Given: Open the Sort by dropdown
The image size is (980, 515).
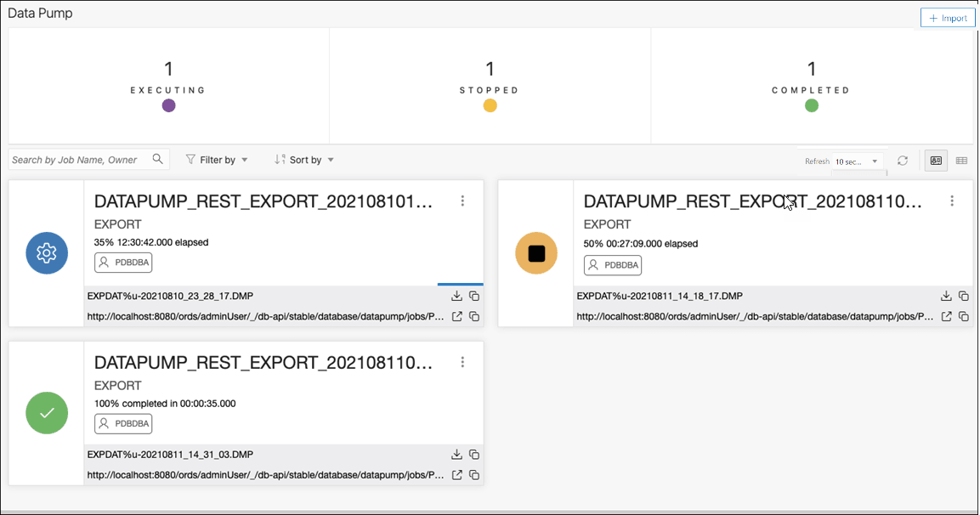Looking at the screenshot, I should coord(303,159).
